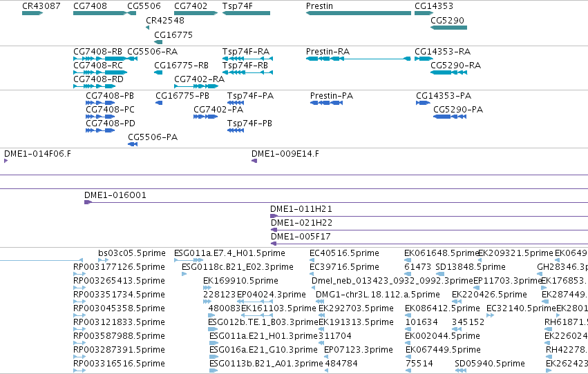Select the CG7408-PB protein

coord(100,103)
